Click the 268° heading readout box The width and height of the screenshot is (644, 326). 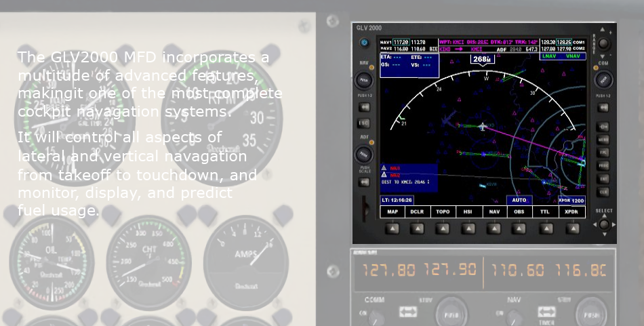482,60
